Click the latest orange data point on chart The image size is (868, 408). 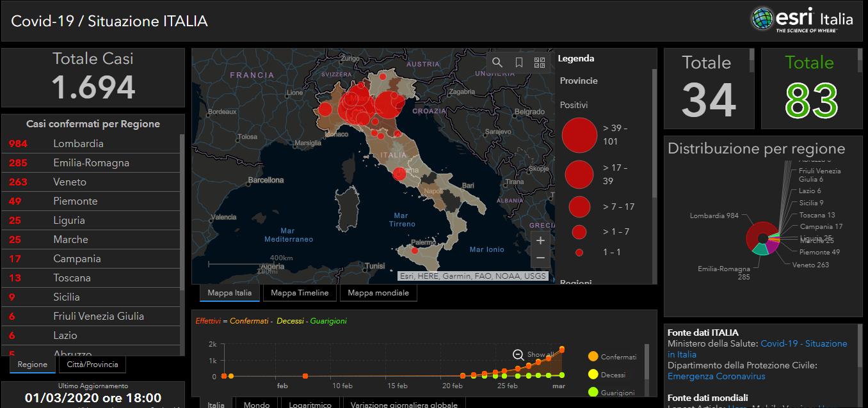point(562,349)
